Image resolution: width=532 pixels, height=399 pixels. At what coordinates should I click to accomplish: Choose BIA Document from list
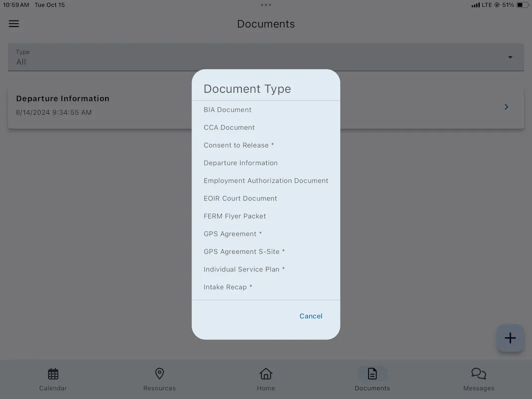click(228, 110)
